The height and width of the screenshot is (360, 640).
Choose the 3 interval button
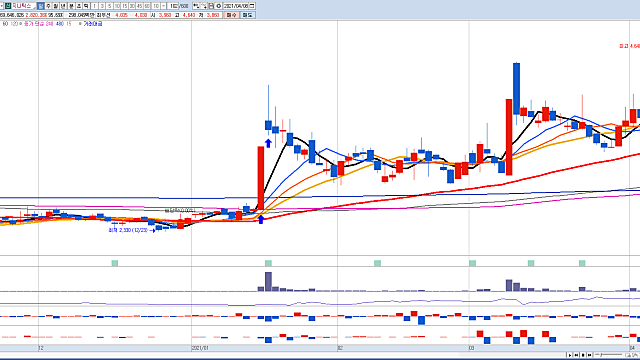[x=102, y=6]
